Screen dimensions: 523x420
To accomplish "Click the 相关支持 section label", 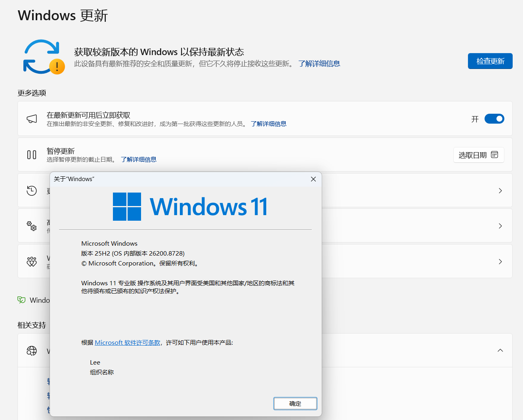I will 32,325.
